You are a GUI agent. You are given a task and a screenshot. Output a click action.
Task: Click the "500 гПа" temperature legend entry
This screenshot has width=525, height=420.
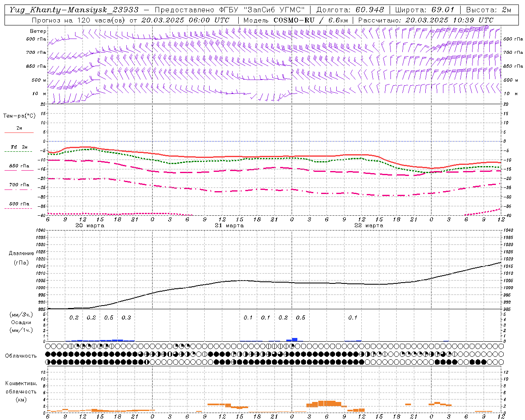click(19, 204)
